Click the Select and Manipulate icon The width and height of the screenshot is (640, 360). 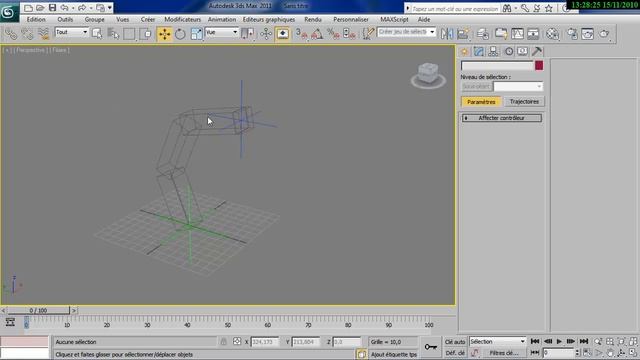(x=266, y=34)
